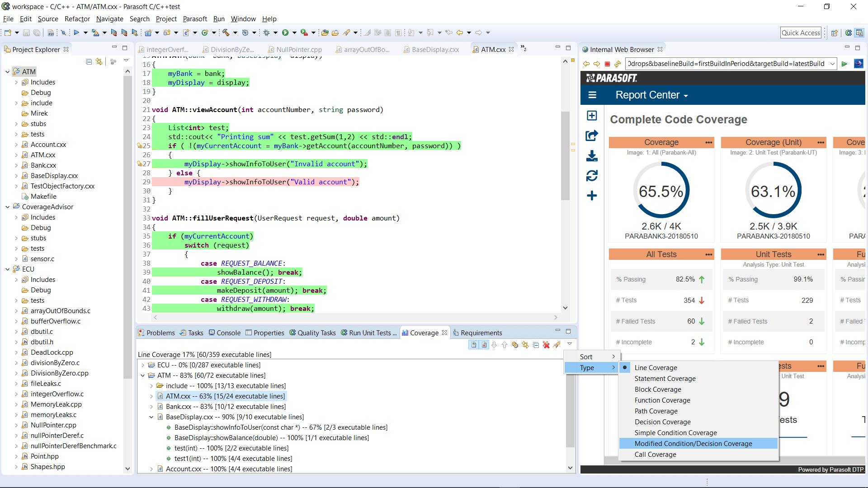Open the Requirements tab

[477, 333]
